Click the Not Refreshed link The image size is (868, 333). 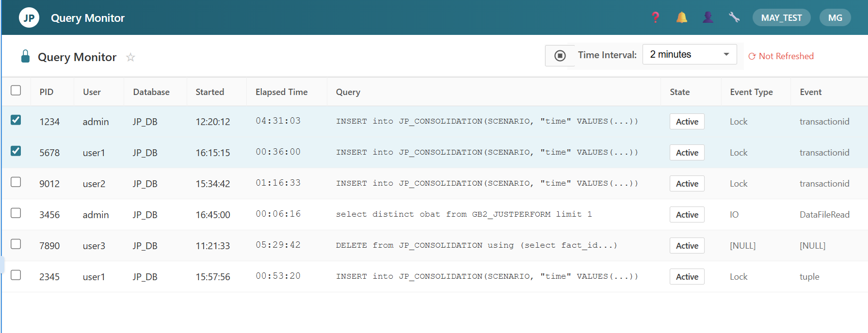(781, 56)
